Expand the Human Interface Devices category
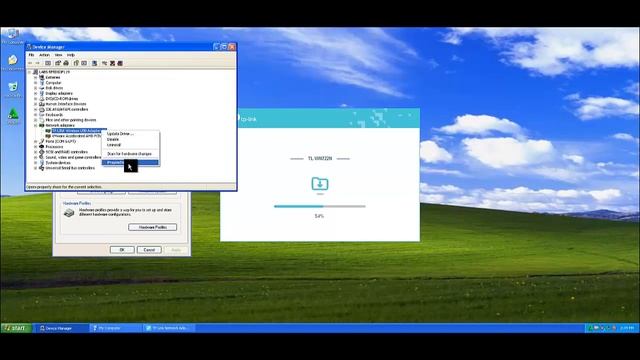This screenshot has height=360, width=640. coord(36,104)
